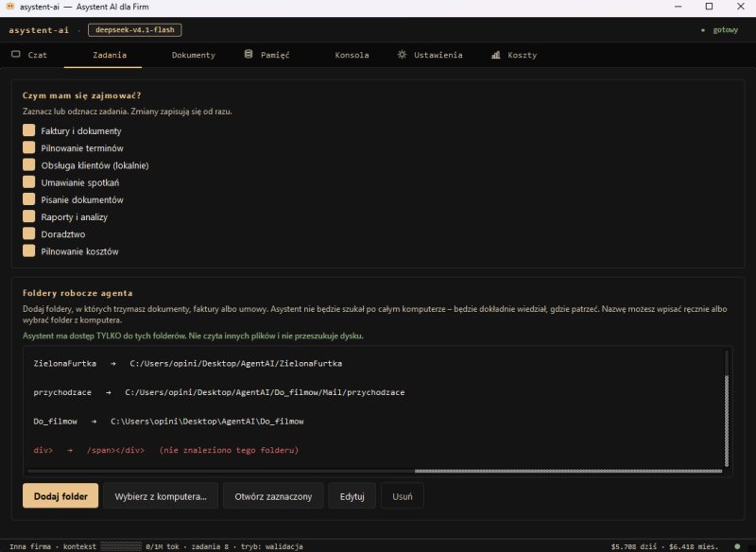Toggle the Pilnowanie kosztów checkbox

point(29,250)
